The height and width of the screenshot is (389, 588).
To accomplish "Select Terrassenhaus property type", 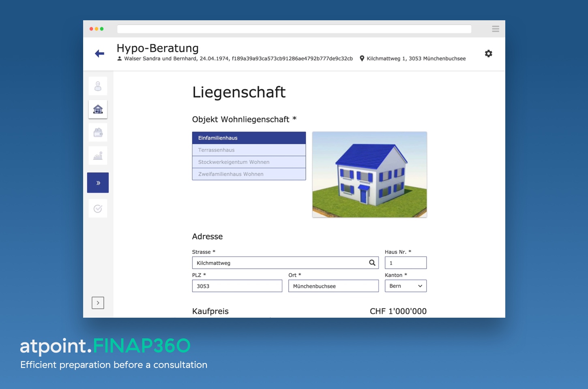I will [249, 150].
